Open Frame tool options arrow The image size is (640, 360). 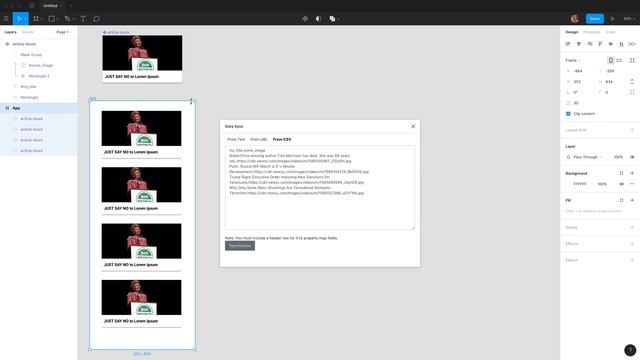42,19
